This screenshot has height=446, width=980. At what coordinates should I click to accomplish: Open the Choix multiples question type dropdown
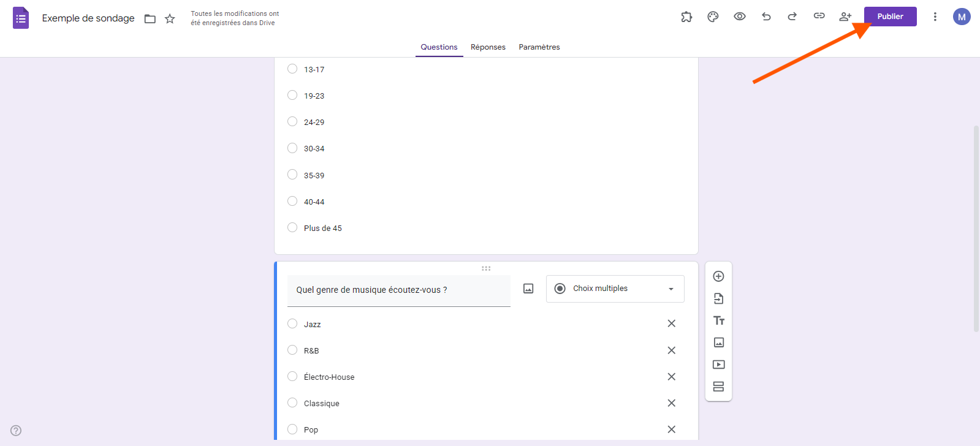click(615, 289)
